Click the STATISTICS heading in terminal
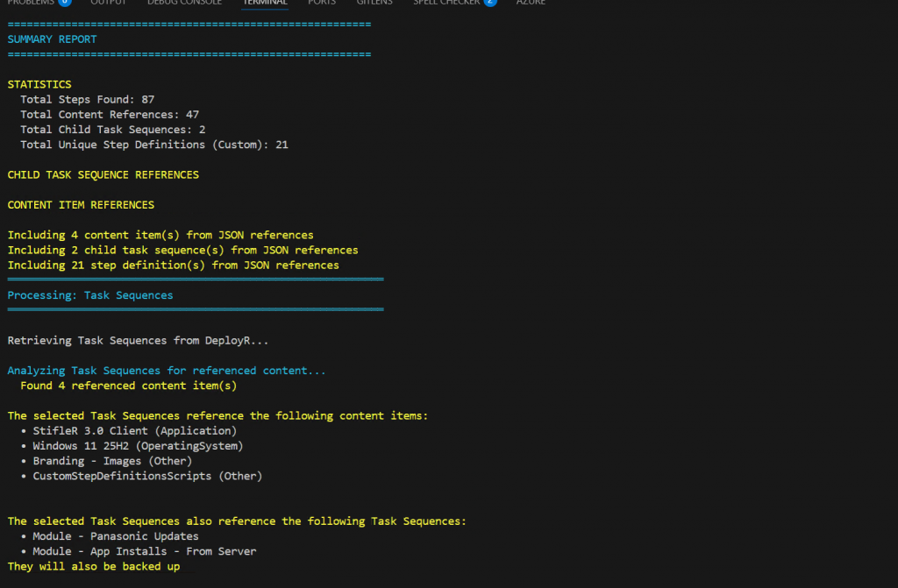The height and width of the screenshot is (588, 898). point(39,85)
